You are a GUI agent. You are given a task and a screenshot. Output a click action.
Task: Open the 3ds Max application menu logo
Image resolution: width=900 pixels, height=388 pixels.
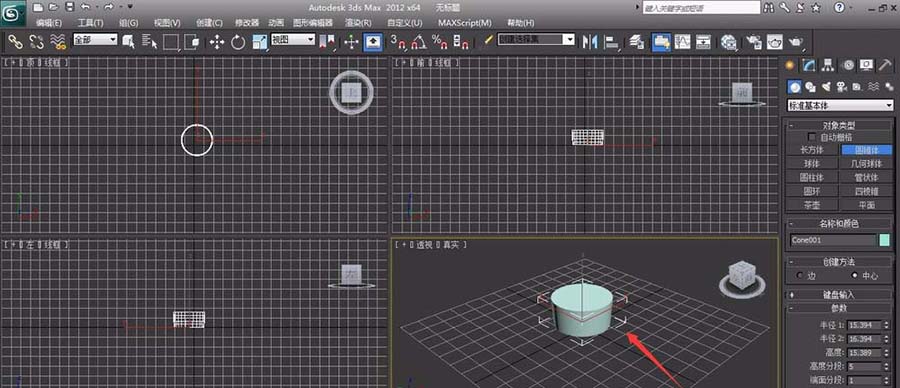(x=13, y=13)
